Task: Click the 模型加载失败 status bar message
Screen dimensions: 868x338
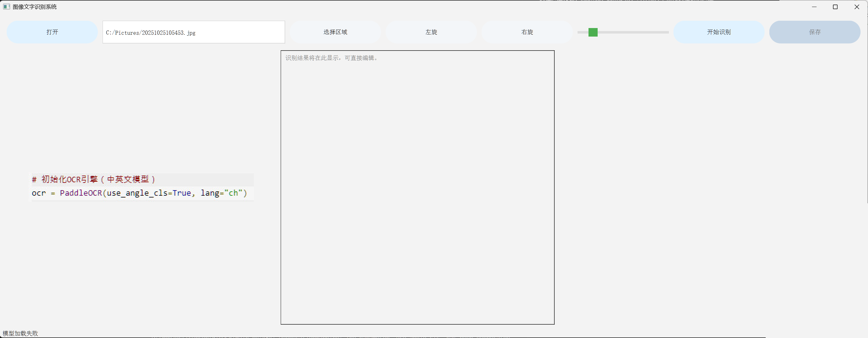Action: 21,333
